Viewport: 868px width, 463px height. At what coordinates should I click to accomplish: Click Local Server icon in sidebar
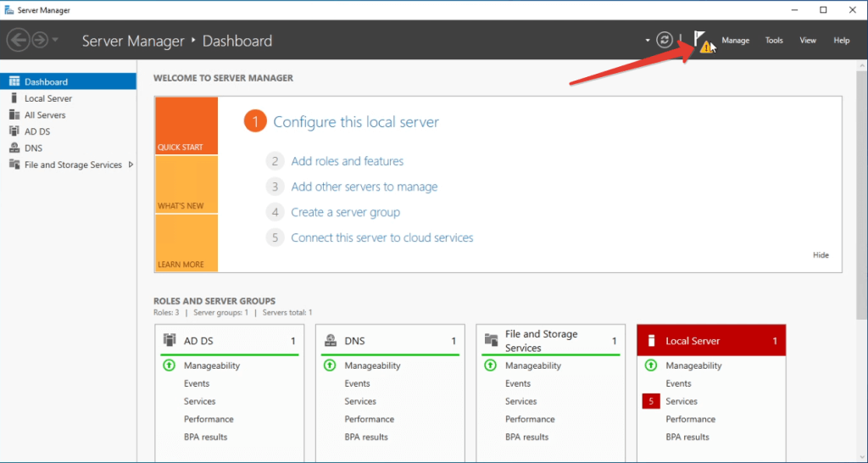(x=14, y=98)
